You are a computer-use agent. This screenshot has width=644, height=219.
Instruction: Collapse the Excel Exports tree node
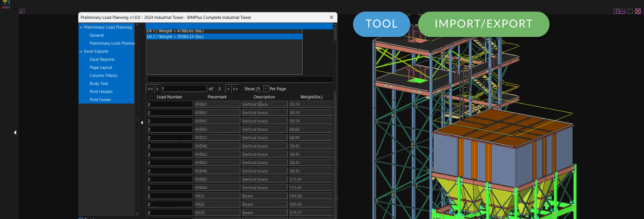(x=81, y=52)
